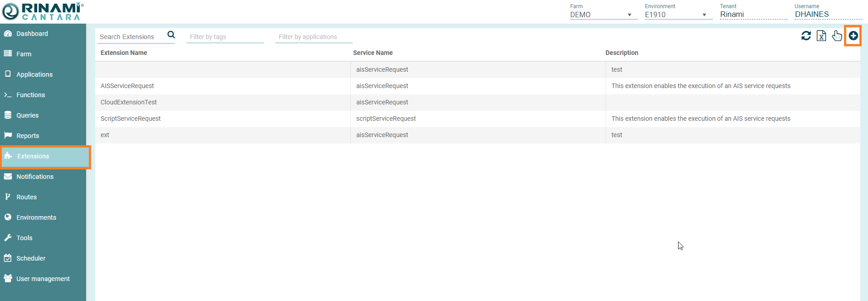Open Dashboard from the sidebar

point(32,34)
